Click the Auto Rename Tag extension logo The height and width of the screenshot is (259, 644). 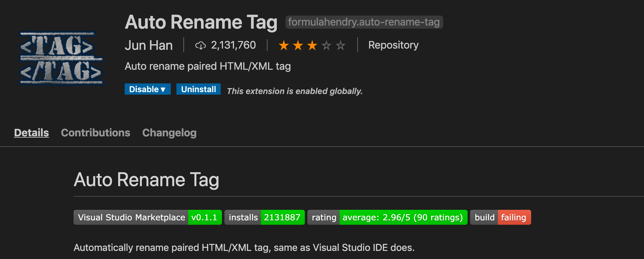click(61, 58)
